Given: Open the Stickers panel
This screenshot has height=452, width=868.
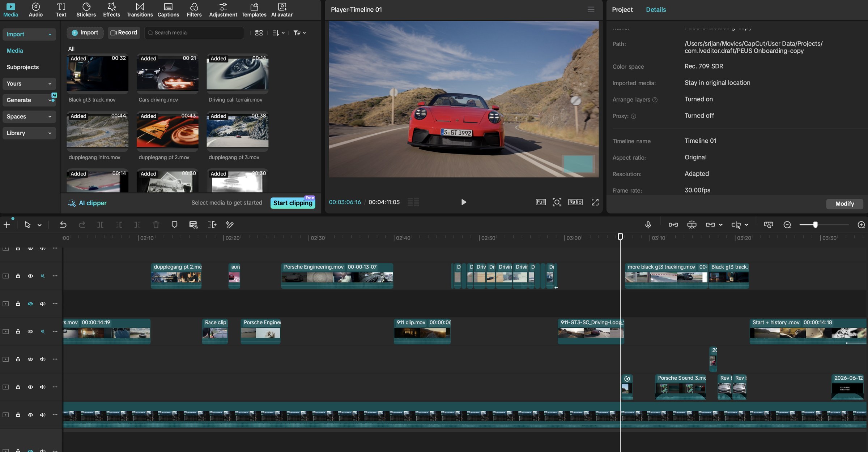Looking at the screenshot, I should pos(86,10).
